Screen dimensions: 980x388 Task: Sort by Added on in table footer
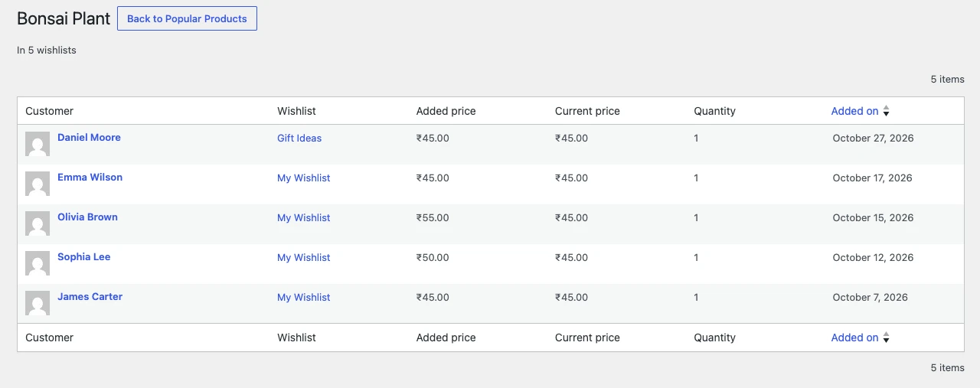854,337
